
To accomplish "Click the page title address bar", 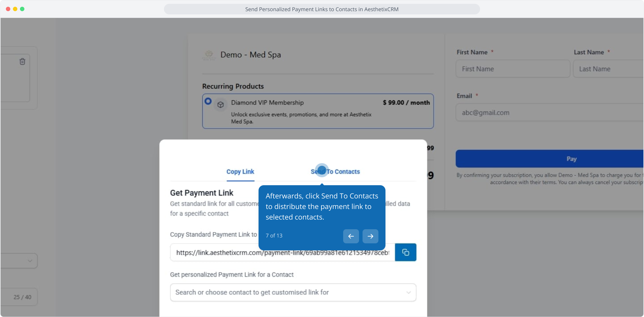I will (x=322, y=9).
